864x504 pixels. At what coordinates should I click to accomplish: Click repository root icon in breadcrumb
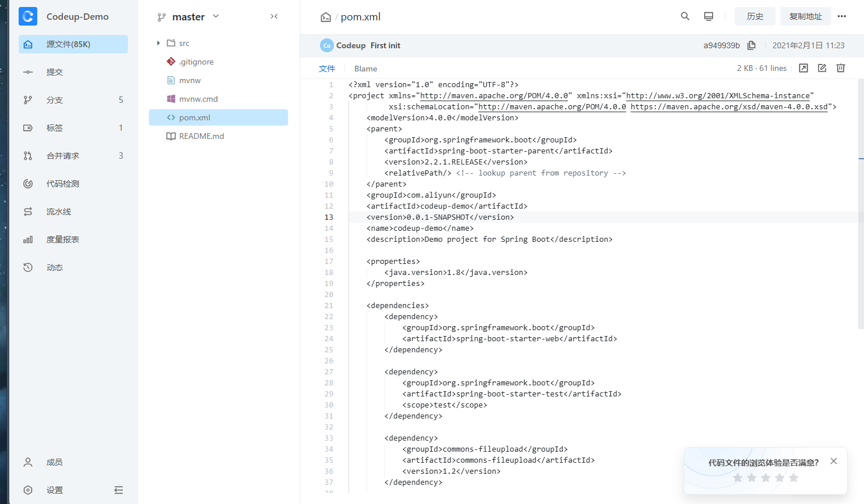coord(326,17)
